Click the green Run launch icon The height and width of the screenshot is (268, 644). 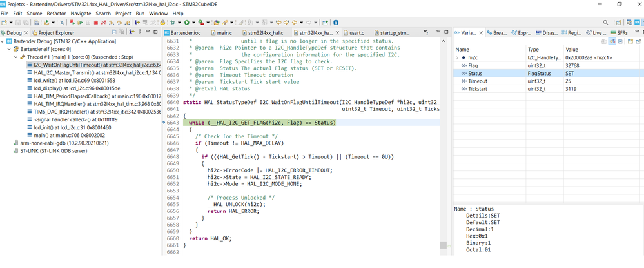(187, 22)
